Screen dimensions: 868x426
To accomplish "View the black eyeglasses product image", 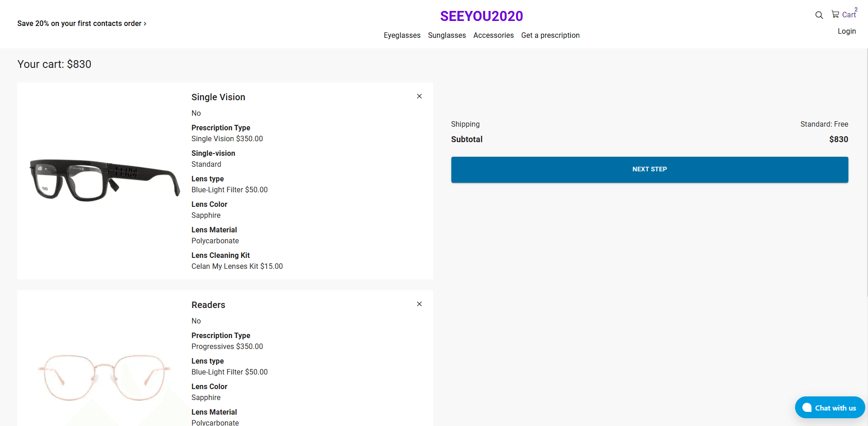I will tap(104, 180).
